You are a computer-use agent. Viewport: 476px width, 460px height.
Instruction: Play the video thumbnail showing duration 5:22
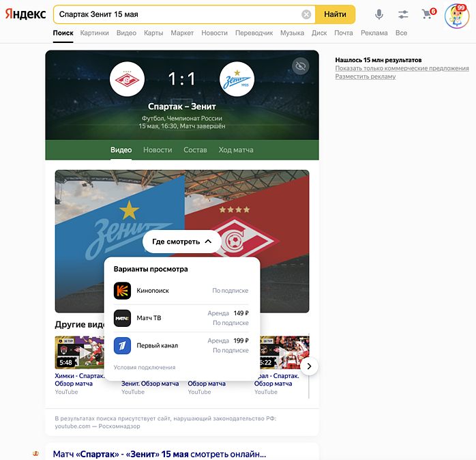[284, 352]
